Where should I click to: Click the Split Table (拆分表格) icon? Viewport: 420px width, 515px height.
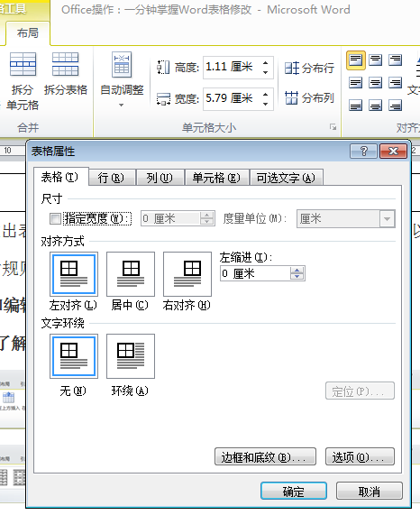point(65,64)
